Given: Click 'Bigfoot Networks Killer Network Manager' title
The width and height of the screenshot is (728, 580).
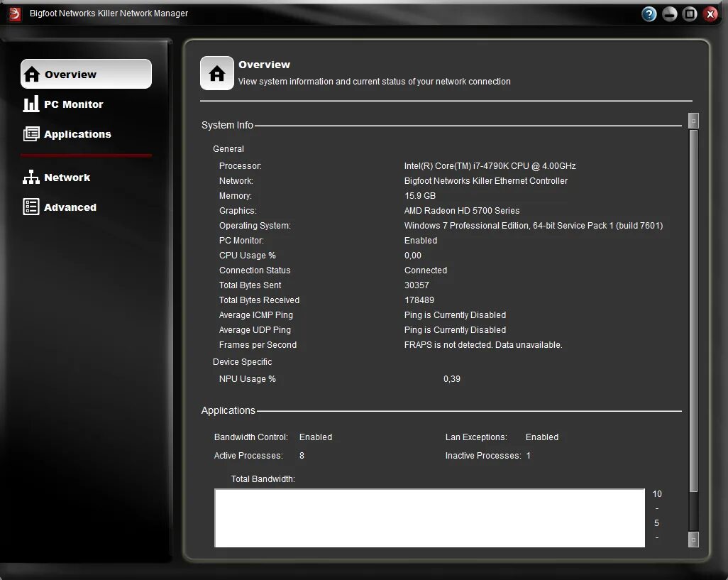Looking at the screenshot, I should coord(109,13).
